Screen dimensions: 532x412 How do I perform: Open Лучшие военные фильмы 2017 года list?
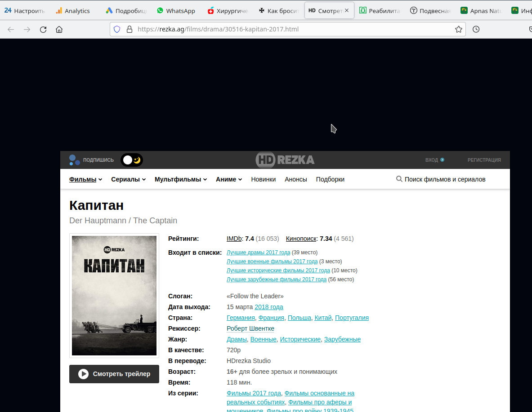[x=272, y=261]
